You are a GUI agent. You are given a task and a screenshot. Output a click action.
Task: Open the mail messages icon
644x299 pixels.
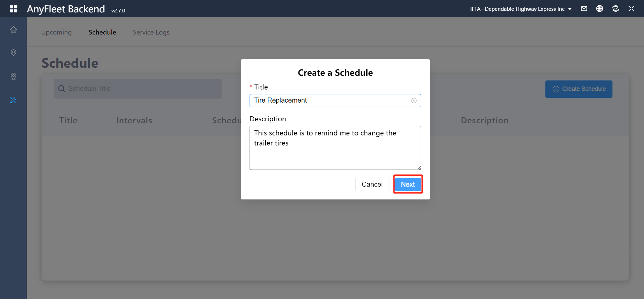coord(584,9)
